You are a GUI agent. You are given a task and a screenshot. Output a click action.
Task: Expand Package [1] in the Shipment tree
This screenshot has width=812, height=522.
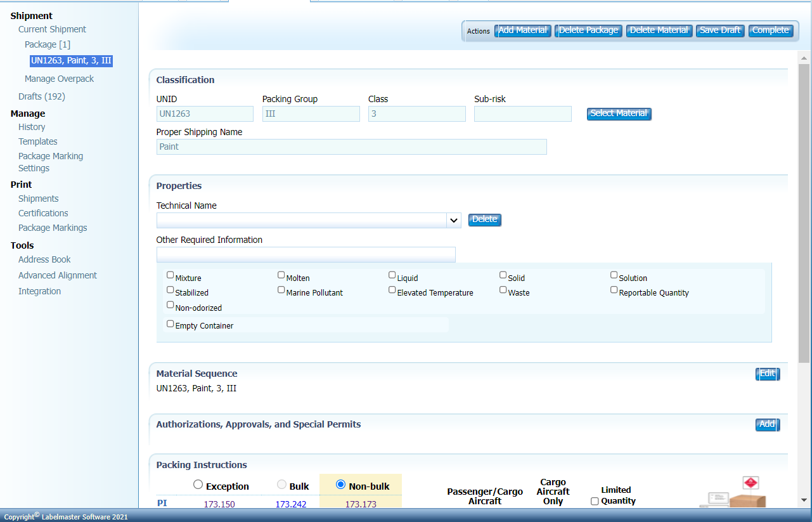coord(47,44)
